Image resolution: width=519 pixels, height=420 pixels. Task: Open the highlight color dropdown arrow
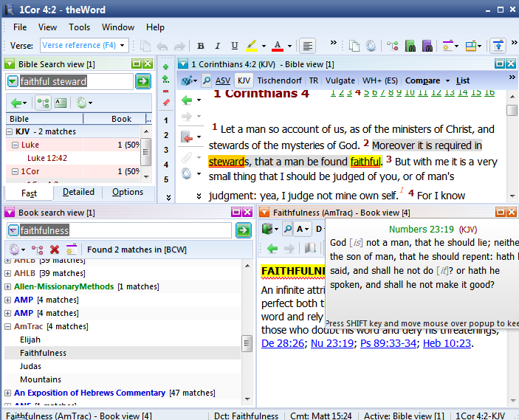pos(264,46)
